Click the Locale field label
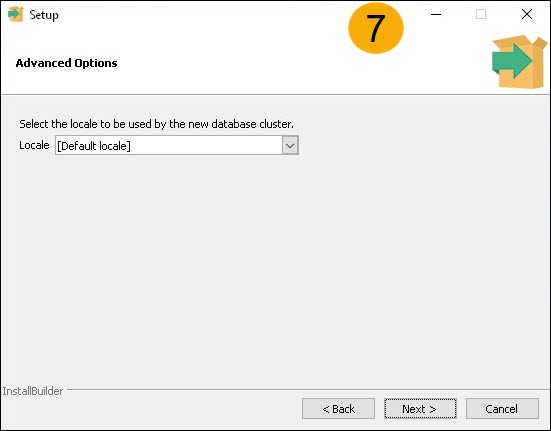The image size is (551, 431). pyautogui.click(x=34, y=145)
